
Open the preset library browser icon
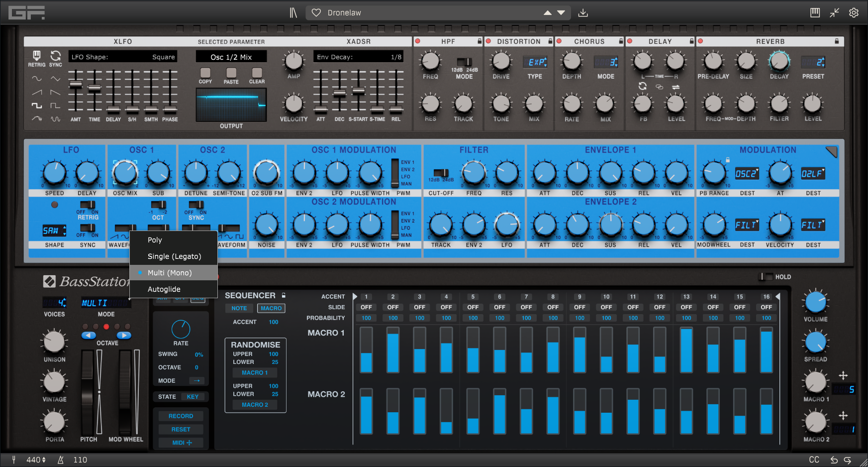click(293, 12)
